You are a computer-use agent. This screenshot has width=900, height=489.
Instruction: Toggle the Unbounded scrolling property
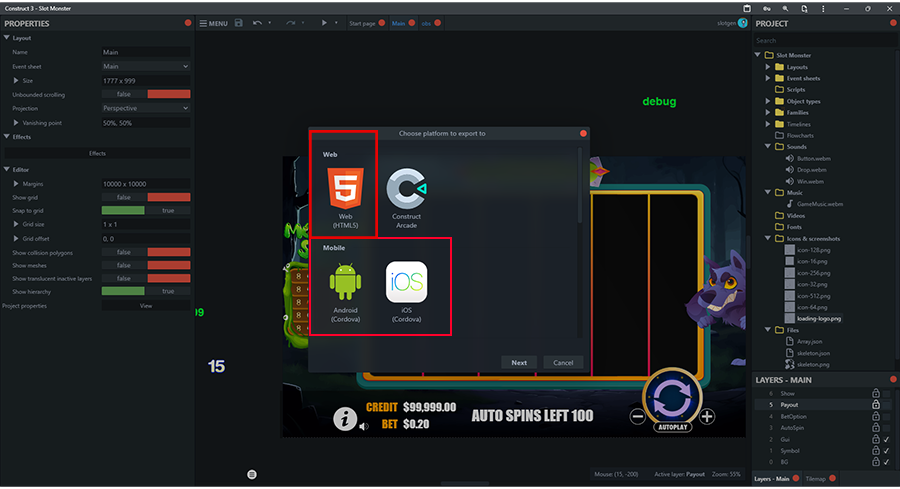coord(146,94)
